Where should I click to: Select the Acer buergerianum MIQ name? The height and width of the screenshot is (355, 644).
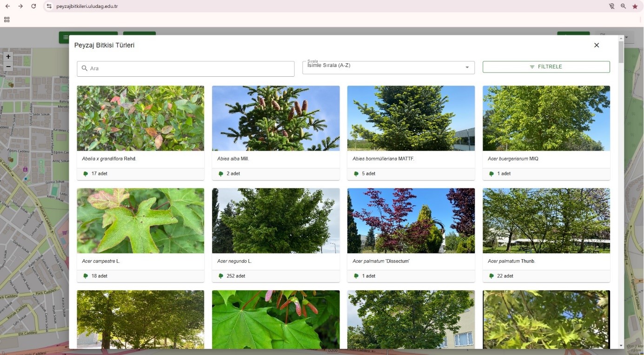pos(513,159)
